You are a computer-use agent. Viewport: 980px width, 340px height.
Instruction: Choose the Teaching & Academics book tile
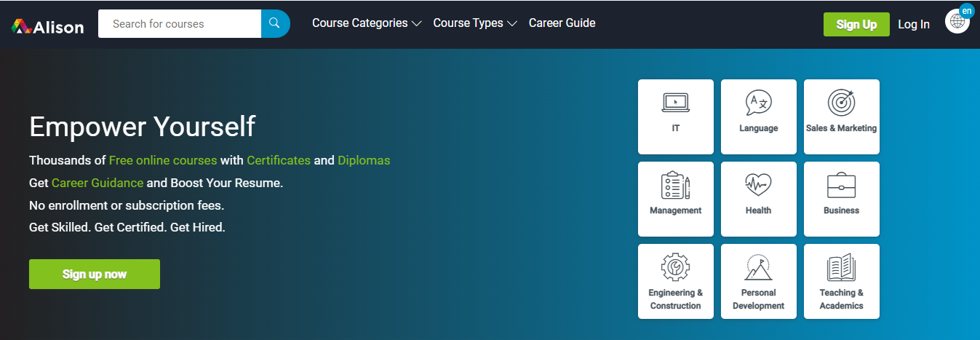(841, 281)
